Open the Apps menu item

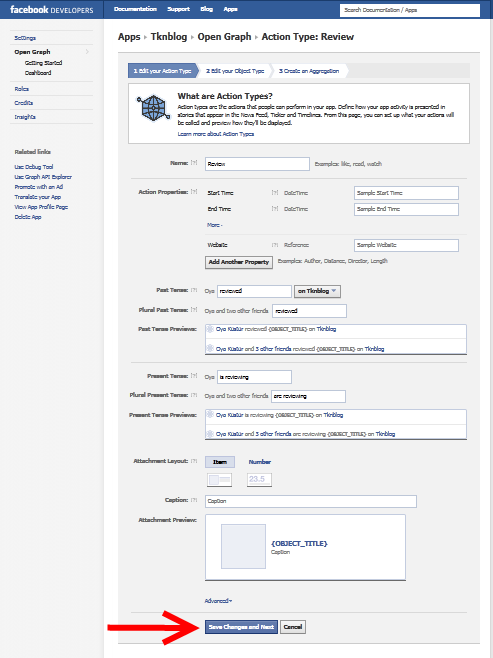[x=230, y=9]
